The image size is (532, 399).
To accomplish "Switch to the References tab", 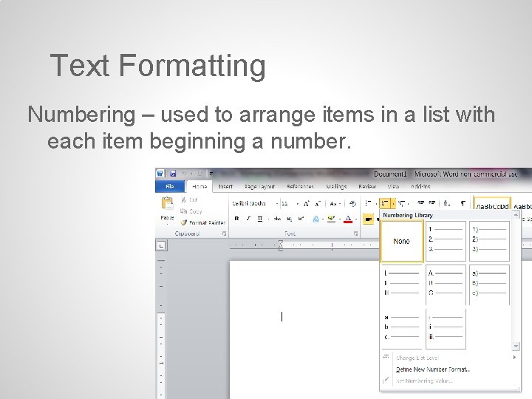I will tap(300, 187).
